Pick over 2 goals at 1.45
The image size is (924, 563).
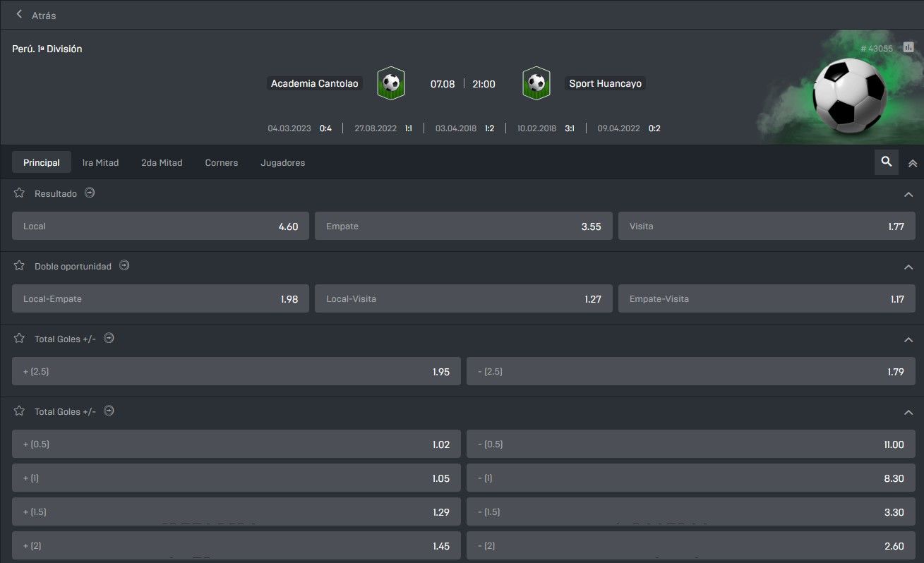pyautogui.click(x=236, y=545)
